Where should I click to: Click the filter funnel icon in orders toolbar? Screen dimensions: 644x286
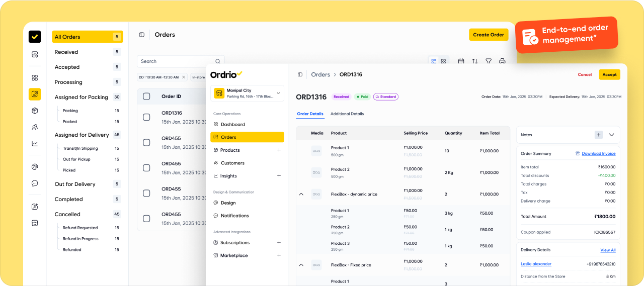coord(488,61)
